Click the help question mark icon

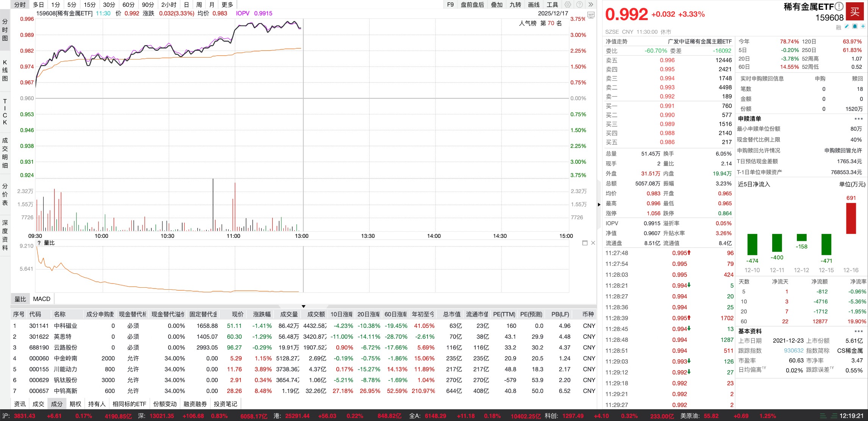tap(579, 5)
